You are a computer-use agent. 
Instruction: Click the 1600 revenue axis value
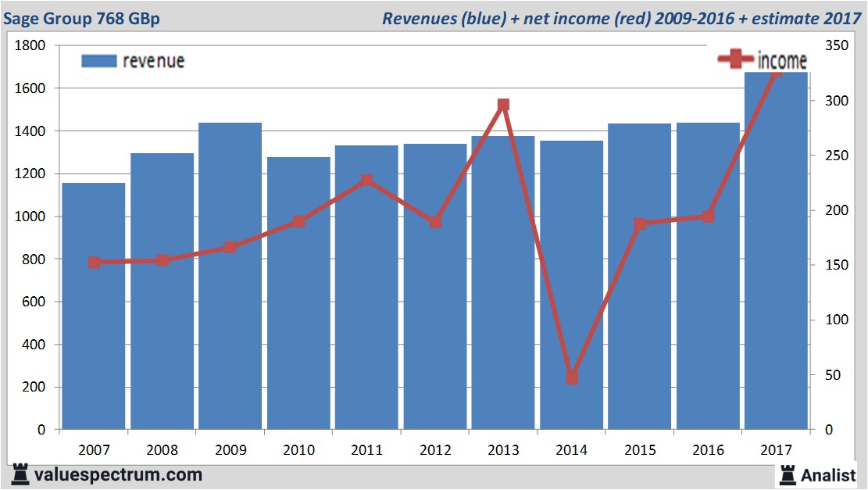pyautogui.click(x=30, y=88)
